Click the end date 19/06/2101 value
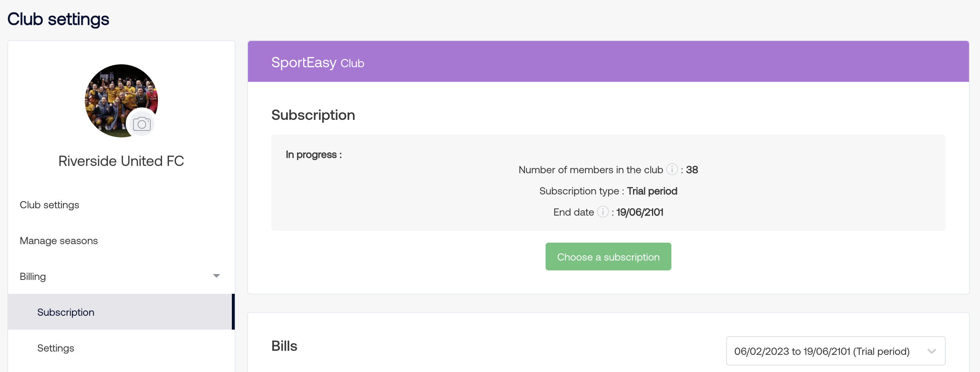Image resolution: width=980 pixels, height=372 pixels. pos(640,212)
